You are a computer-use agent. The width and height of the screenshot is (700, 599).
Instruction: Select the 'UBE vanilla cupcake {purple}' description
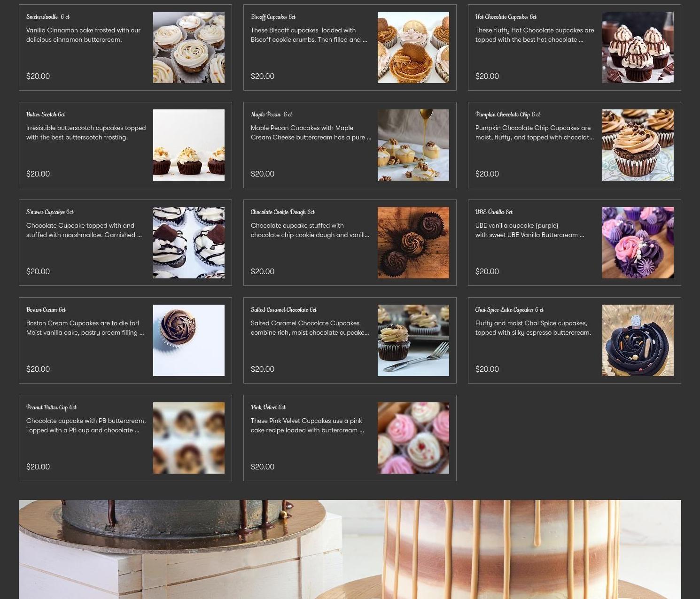pos(530,230)
